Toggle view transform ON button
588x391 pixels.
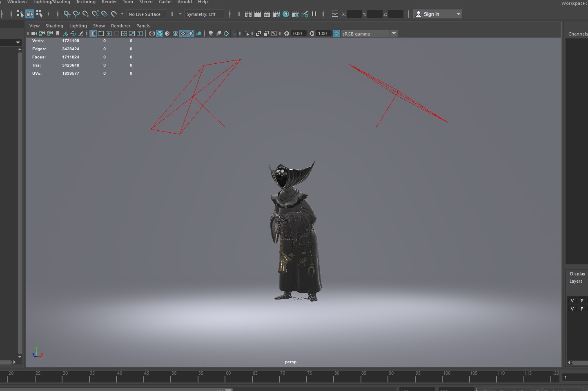(x=336, y=34)
